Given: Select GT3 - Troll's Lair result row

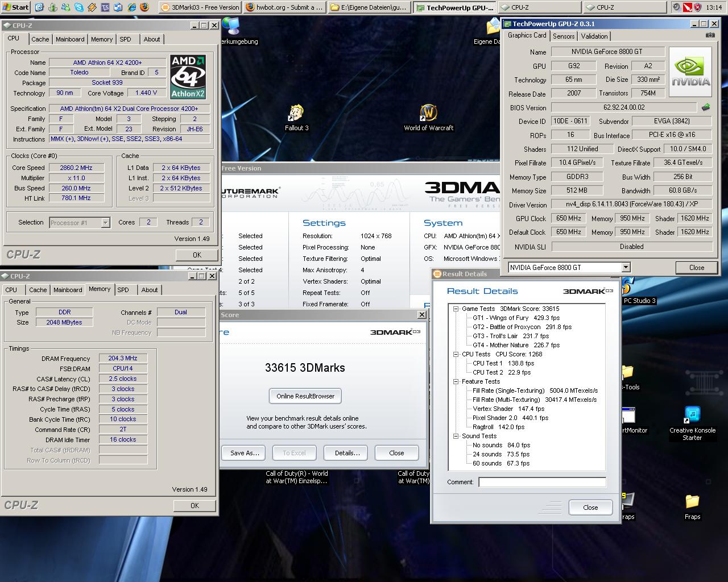Looking at the screenshot, I should (x=511, y=336).
